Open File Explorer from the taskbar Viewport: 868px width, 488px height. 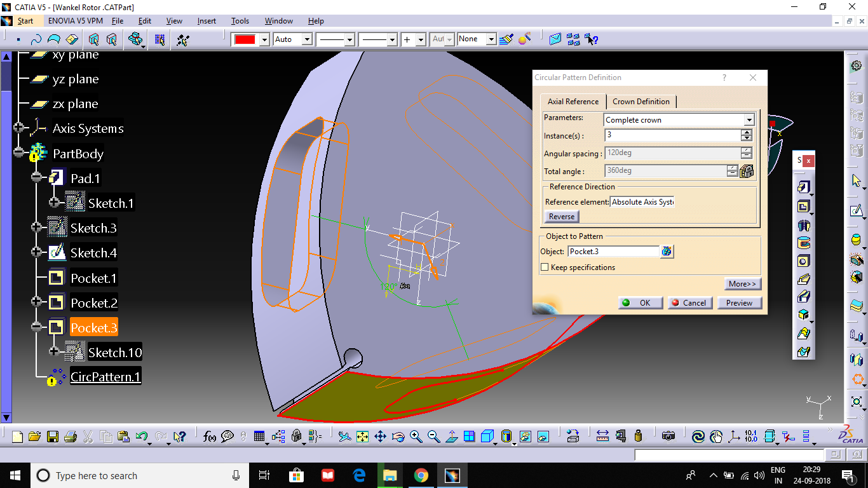390,475
